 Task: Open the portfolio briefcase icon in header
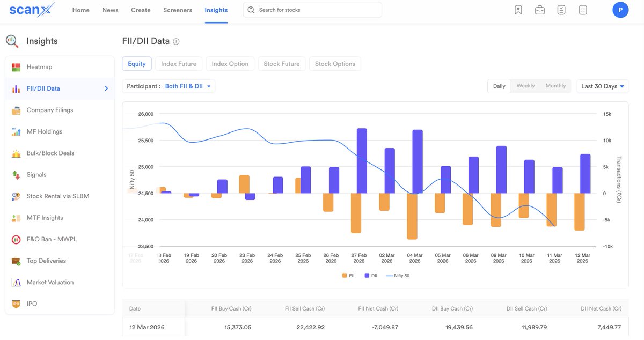coord(540,10)
